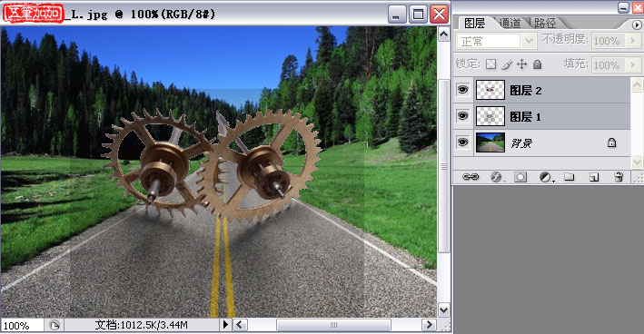Click the 背景 layer thumbnail

[x=490, y=142]
